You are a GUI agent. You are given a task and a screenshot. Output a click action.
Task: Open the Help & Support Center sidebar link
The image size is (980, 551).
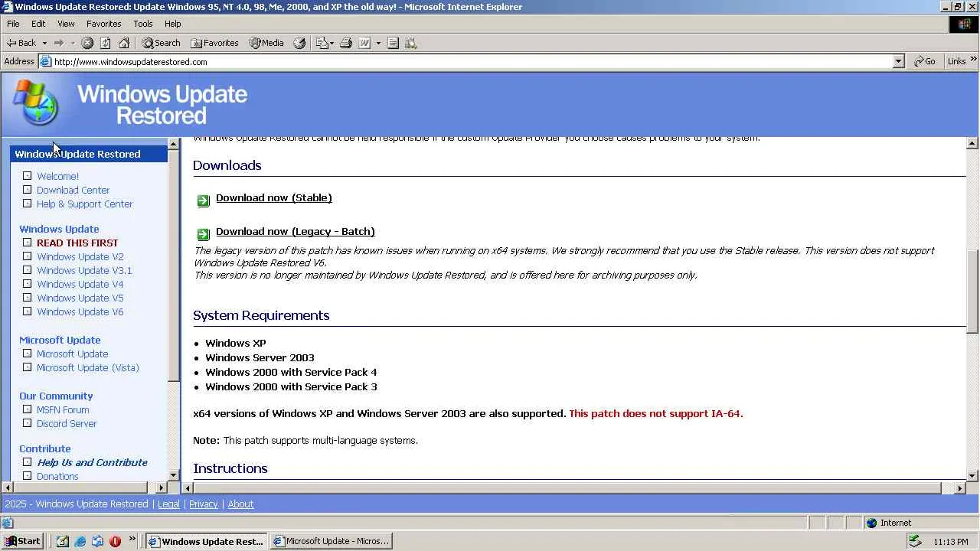84,204
